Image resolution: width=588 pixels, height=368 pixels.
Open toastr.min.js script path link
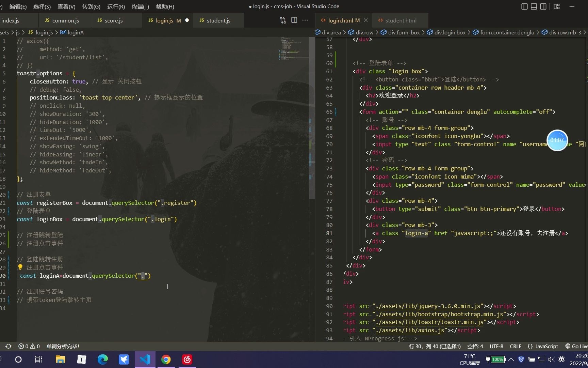[429, 322]
